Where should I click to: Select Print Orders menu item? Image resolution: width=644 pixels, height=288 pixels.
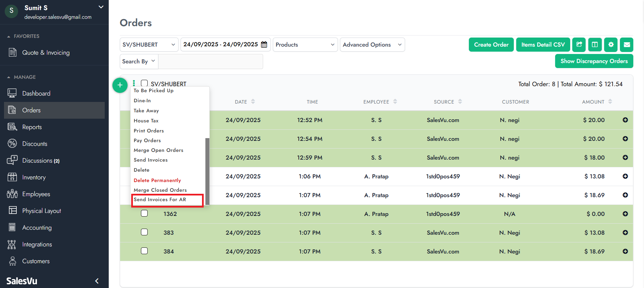149,131
